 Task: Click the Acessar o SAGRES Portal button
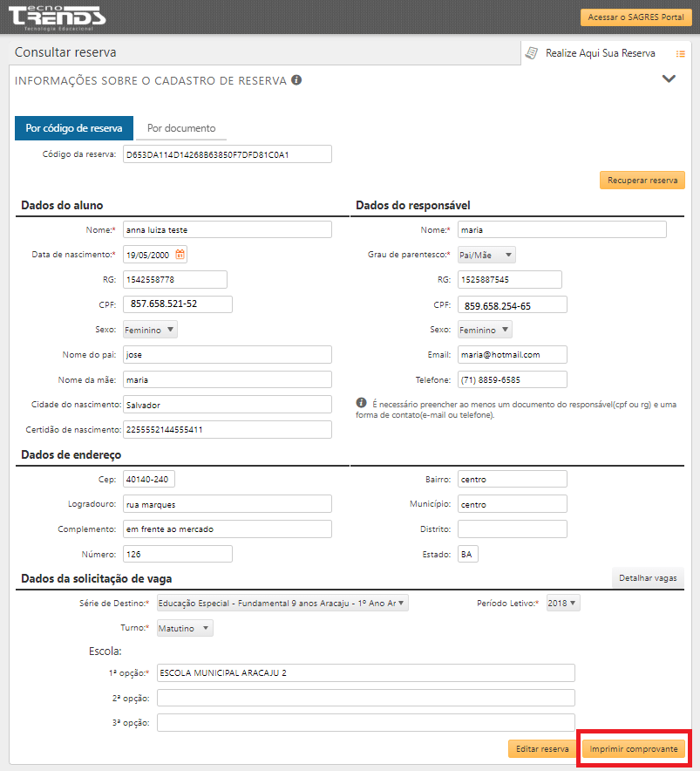[x=636, y=17]
